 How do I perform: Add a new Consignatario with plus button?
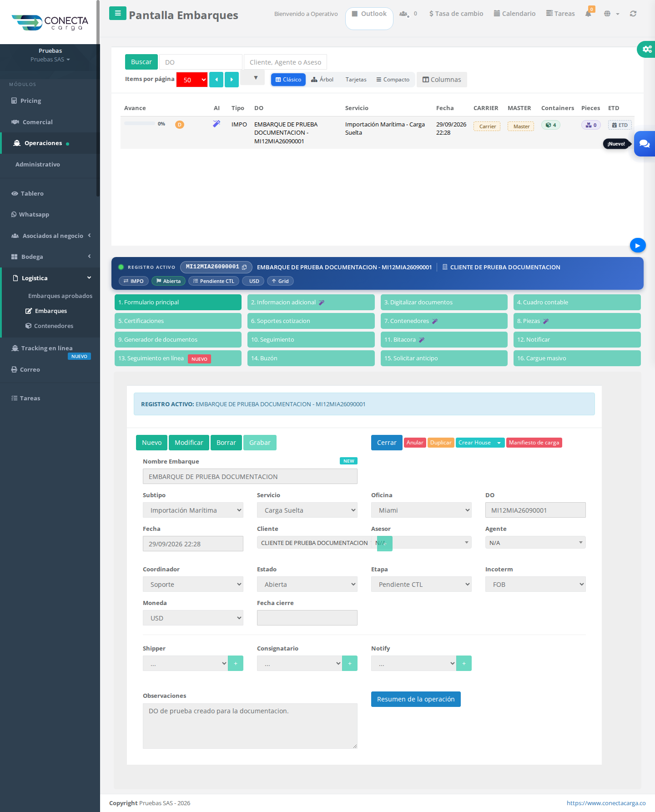tap(350, 663)
